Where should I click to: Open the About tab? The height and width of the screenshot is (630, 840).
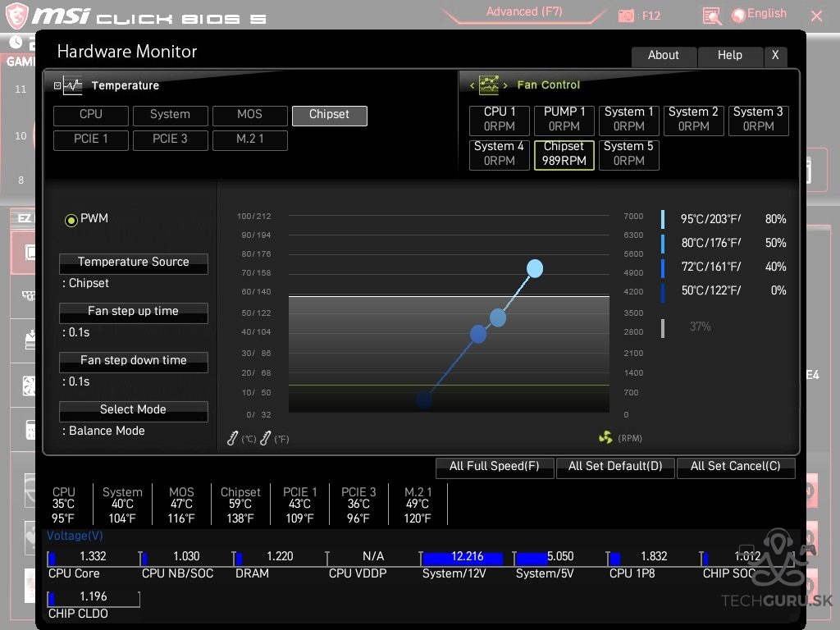click(x=664, y=56)
